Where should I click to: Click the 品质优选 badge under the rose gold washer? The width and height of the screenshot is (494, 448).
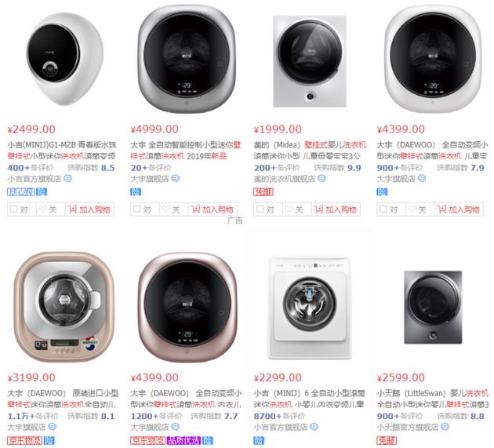click(x=183, y=440)
